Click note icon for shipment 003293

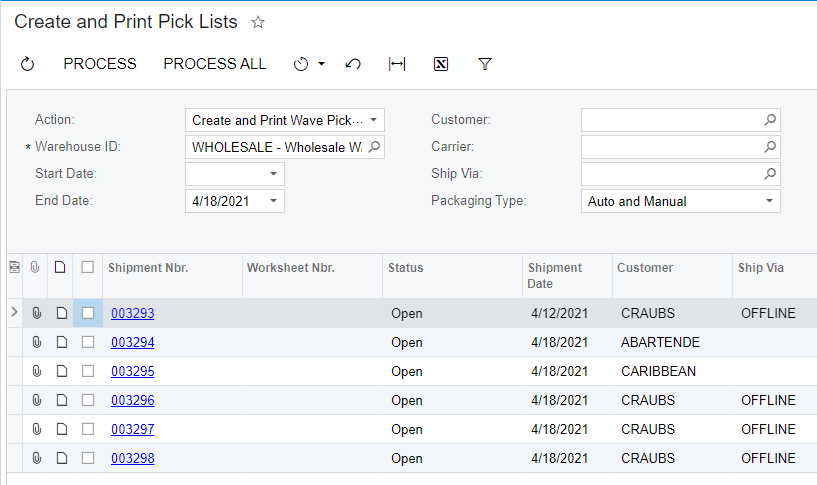click(x=61, y=313)
